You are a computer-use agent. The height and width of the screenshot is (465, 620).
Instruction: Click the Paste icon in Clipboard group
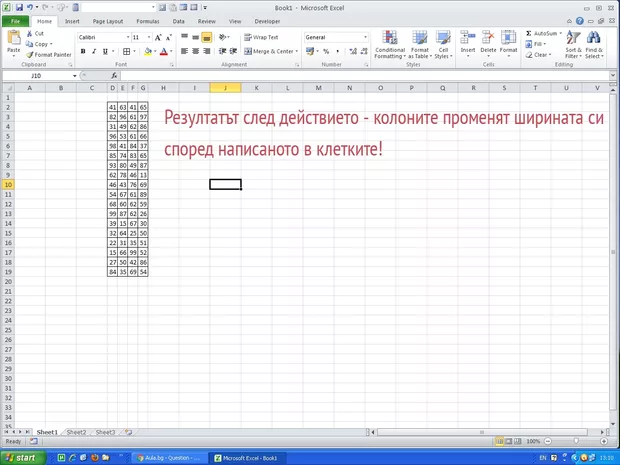point(14,39)
